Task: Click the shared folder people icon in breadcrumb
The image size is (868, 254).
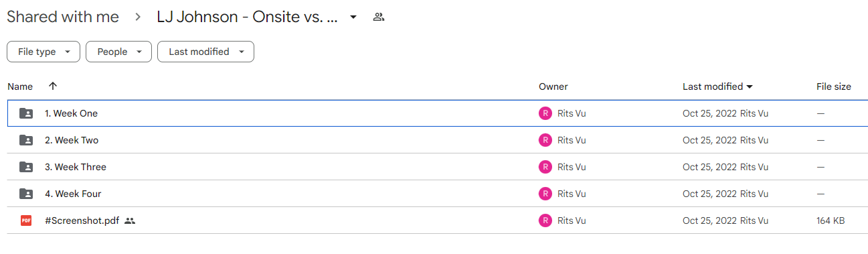Action: tap(379, 17)
